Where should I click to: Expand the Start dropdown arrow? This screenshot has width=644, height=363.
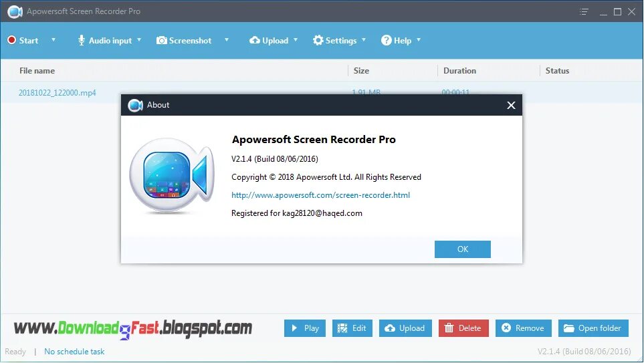pyautogui.click(x=53, y=40)
